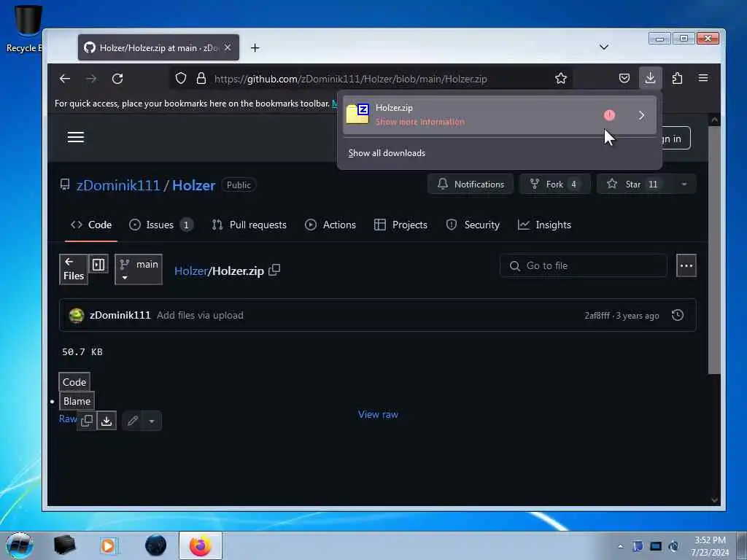Viewport: 747px width, 560px height.
Task: Open the Raw file link
Action: pos(68,419)
